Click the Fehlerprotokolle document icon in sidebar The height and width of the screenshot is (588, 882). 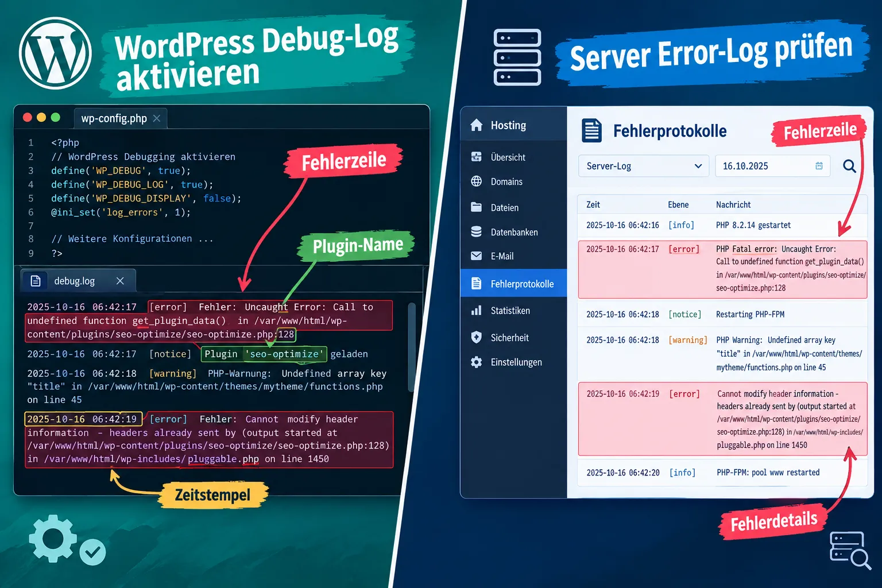(476, 283)
